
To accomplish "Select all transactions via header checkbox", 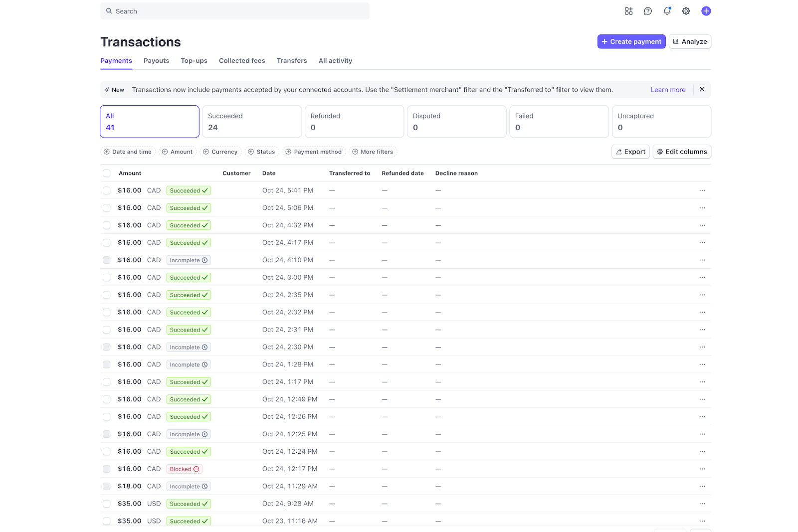I will (106, 173).
